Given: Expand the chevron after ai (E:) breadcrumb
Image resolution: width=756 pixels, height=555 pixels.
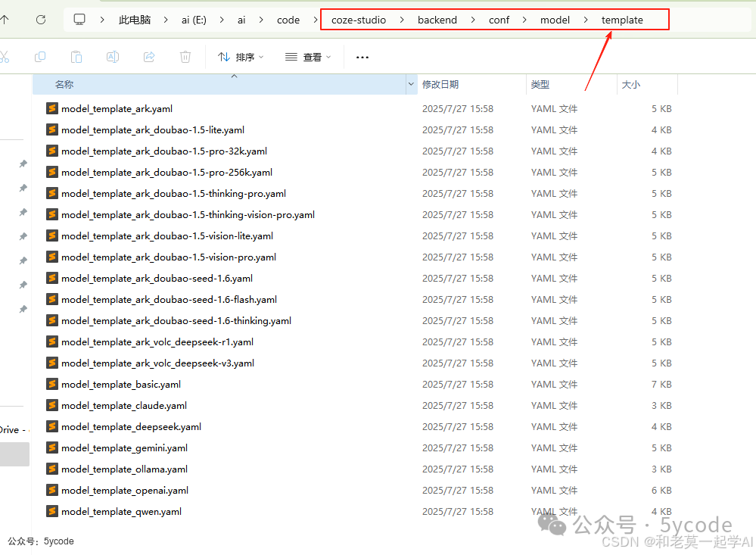Looking at the screenshot, I should (221, 20).
